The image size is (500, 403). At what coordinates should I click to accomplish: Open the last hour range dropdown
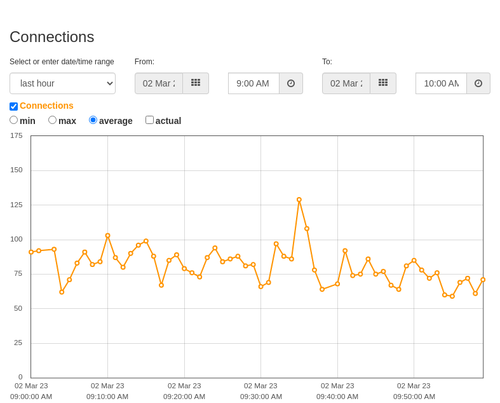tap(63, 83)
